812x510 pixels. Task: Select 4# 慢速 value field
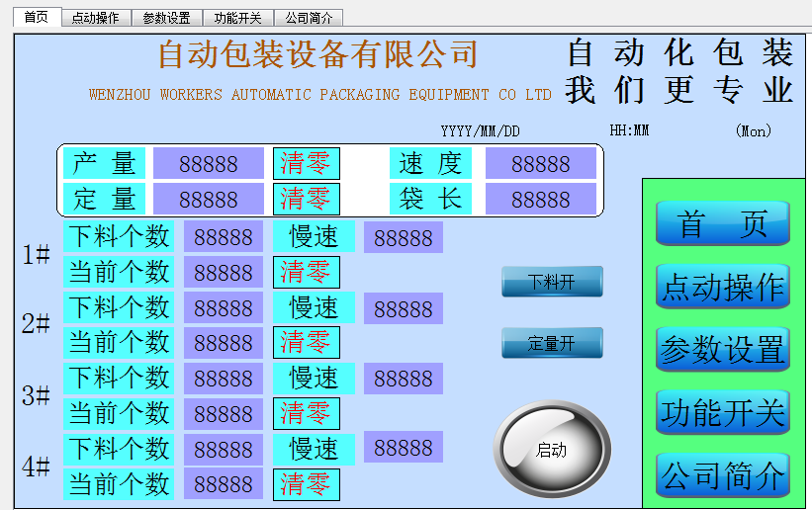pos(404,448)
